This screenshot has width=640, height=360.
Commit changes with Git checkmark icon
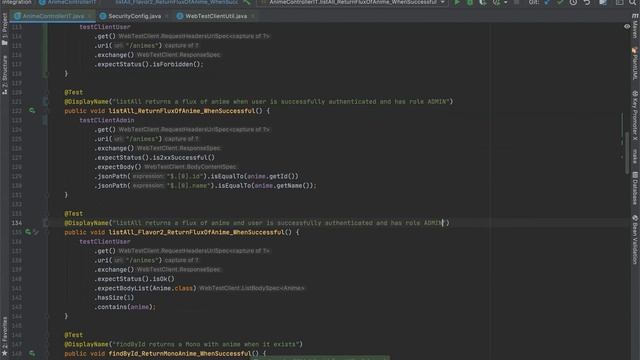point(560,2)
